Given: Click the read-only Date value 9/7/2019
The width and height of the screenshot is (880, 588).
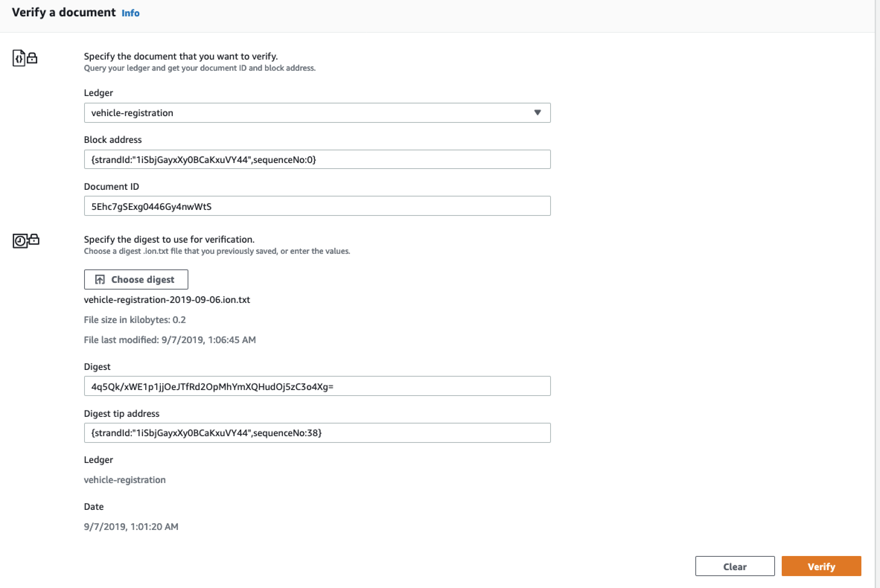Looking at the screenshot, I should (131, 527).
